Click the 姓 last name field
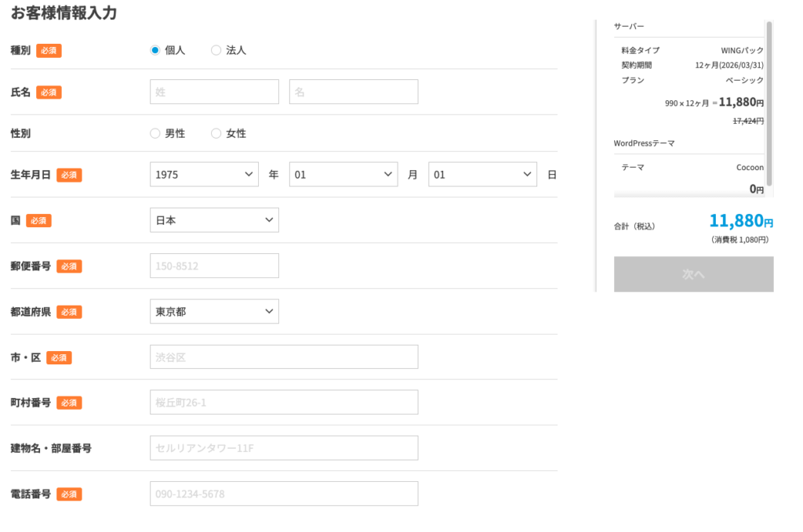 point(214,92)
